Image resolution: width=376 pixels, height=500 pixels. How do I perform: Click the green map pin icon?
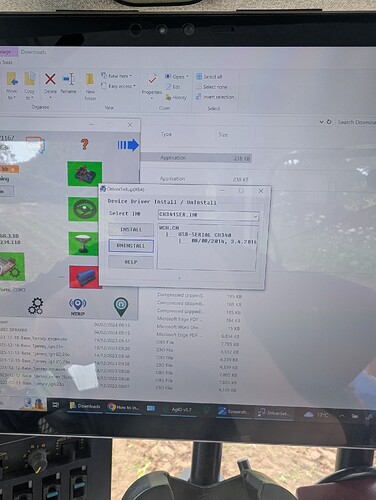point(121,307)
